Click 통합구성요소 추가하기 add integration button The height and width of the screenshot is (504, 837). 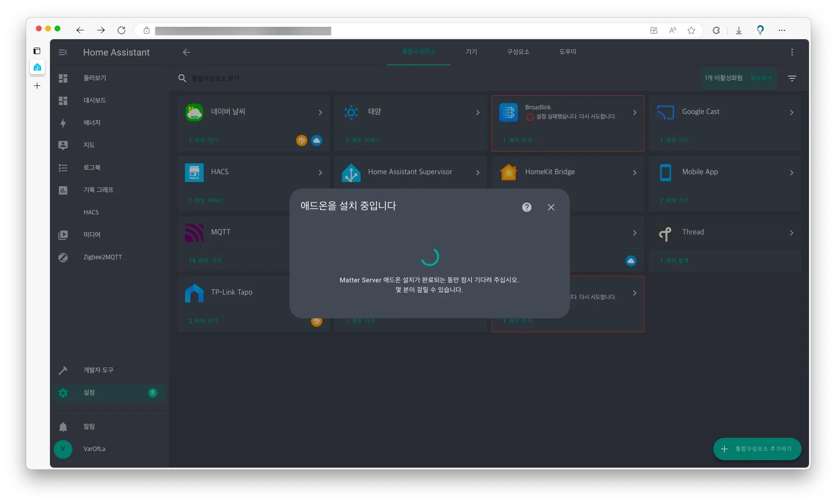(757, 449)
